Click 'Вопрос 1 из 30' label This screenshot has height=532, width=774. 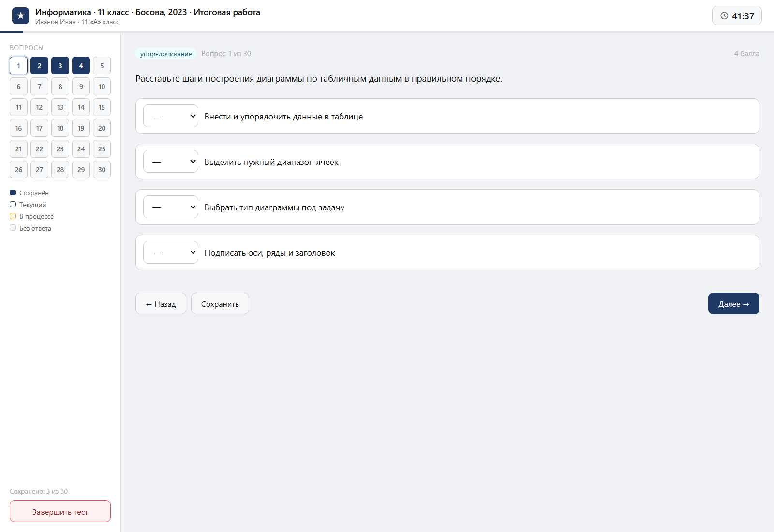[x=226, y=54]
